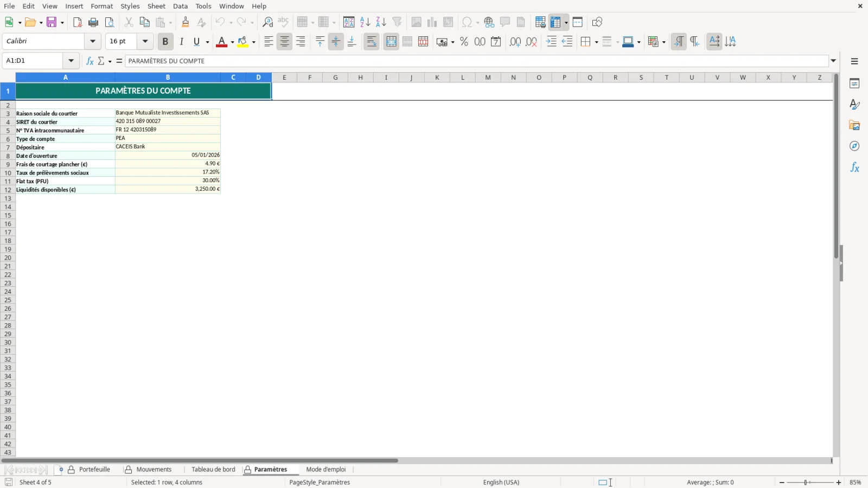Sort ascending

pos(365,22)
